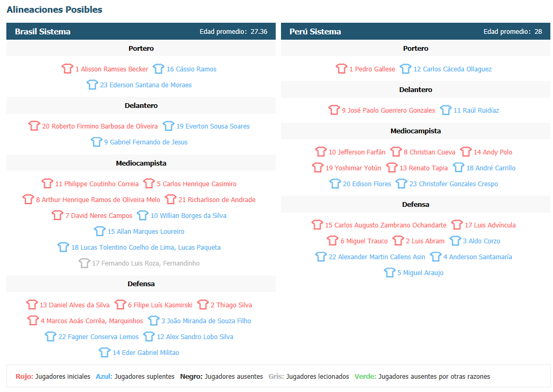
Task: Click the blue shirt icon beside Raúl Ruidíaz
Action: pyautogui.click(x=446, y=110)
